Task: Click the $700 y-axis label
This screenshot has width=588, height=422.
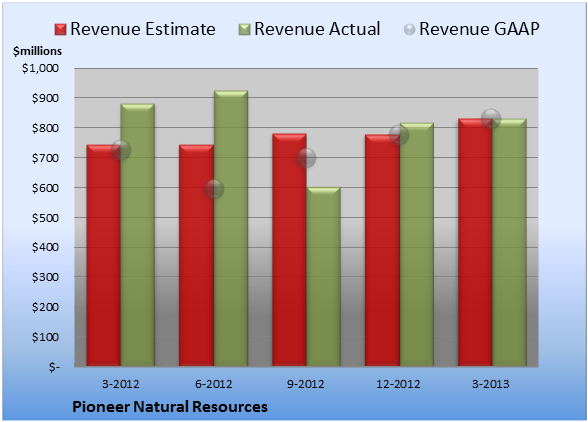Action: pyautogui.click(x=45, y=158)
